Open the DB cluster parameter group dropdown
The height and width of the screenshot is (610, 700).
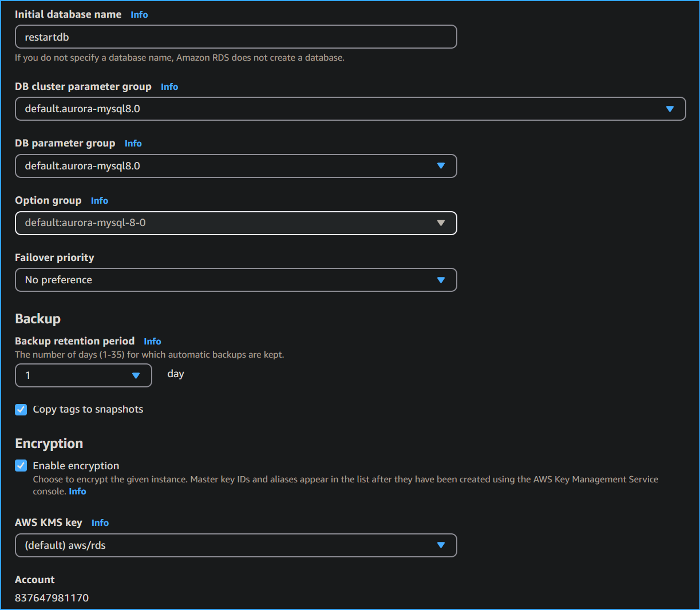(x=350, y=108)
